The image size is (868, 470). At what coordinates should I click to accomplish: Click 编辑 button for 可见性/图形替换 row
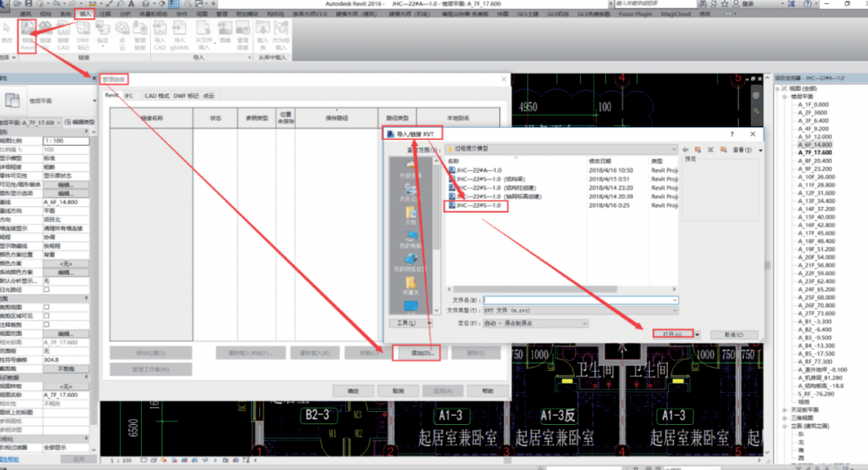[x=66, y=185]
